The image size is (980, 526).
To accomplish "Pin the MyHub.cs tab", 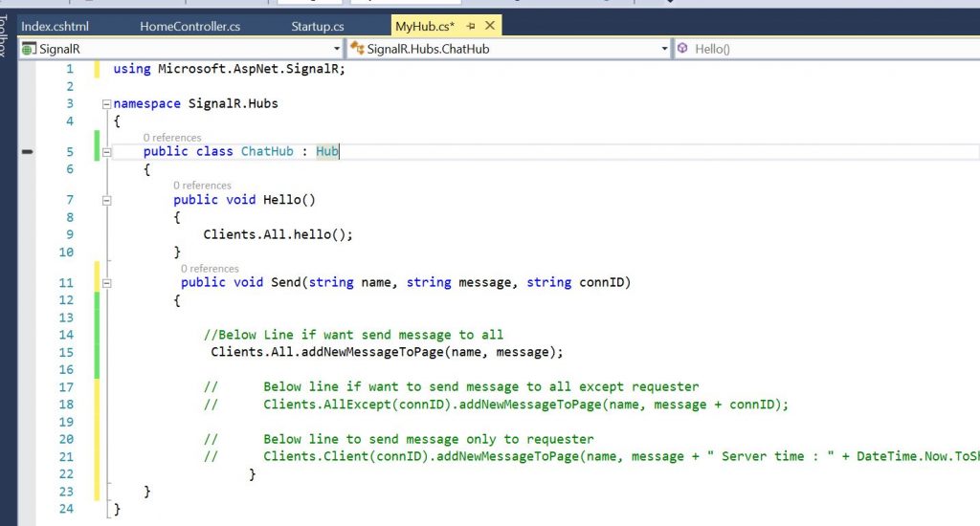I will point(471,26).
